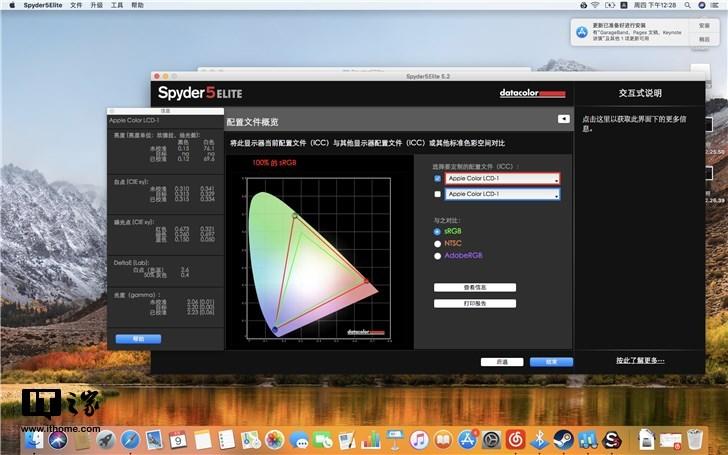
Task: Check the checkbox beside the blue-bordered profile dropdown
Action: pos(437,194)
